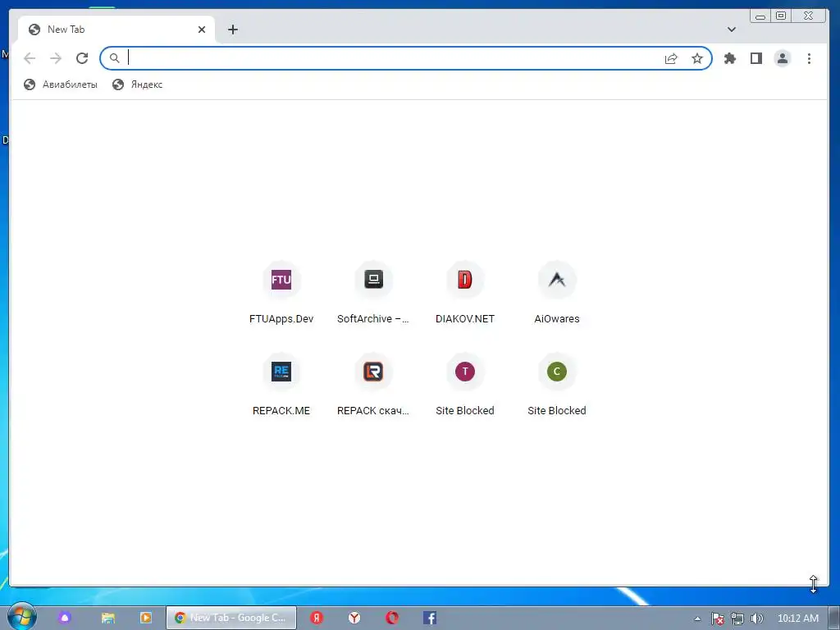Expand the tab search chevron

[731, 30]
